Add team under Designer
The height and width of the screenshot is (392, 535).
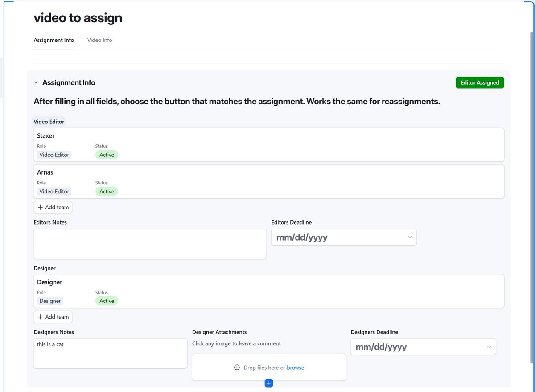[x=53, y=317]
